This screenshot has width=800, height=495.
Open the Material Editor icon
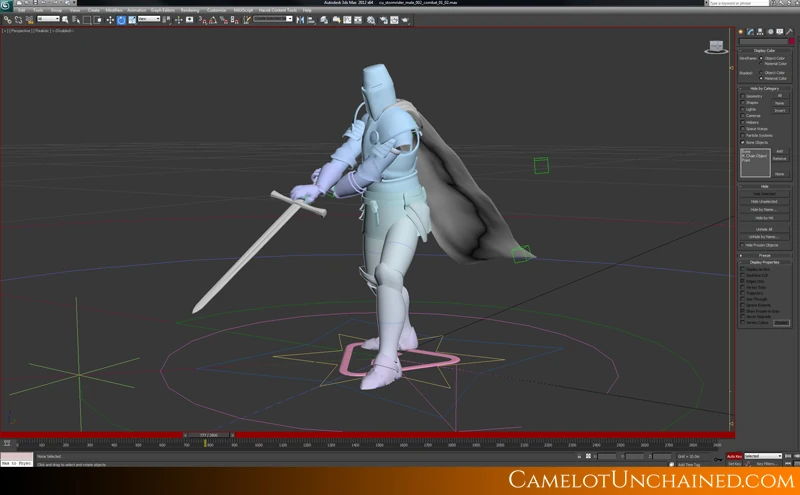(x=370, y=20)
